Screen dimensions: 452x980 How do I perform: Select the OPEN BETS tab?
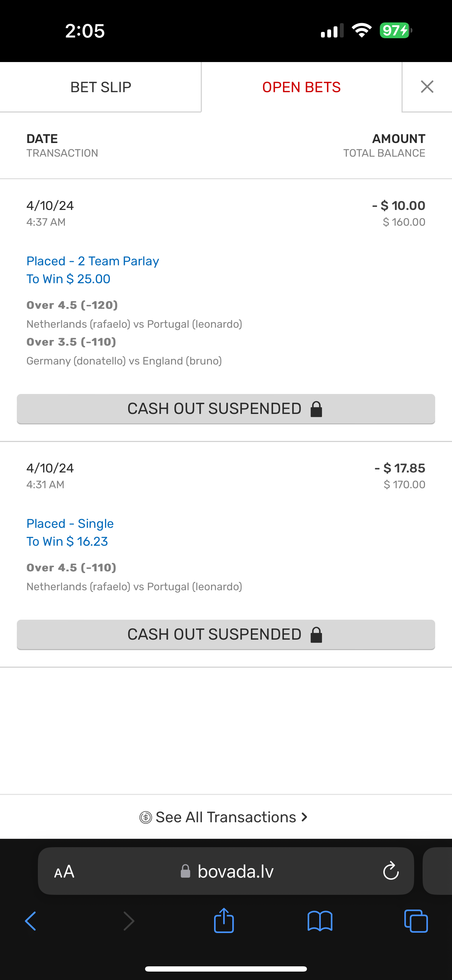pos(301,87)
